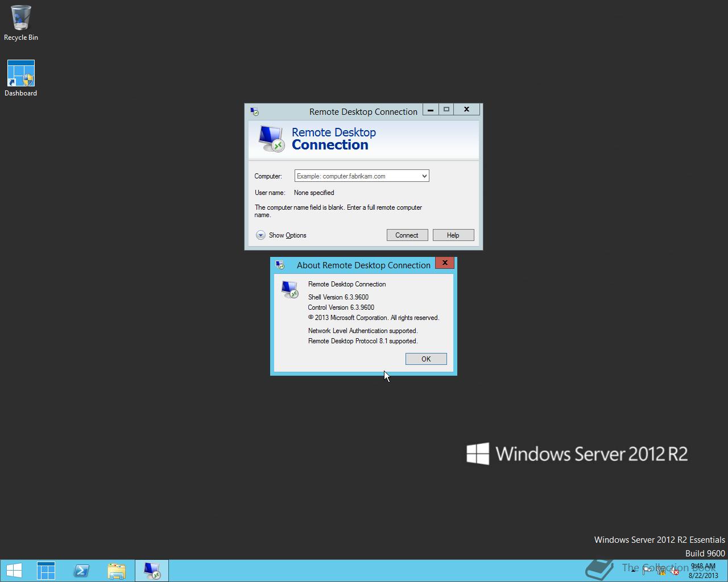
Task: Maximize the Remote Desktop Connection window
Action: 446,110
